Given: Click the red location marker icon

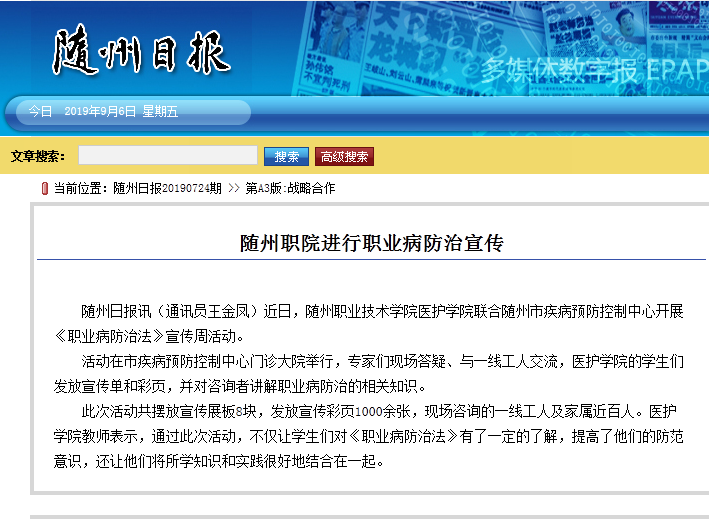Looking at the screenshot, I should 44,188.
